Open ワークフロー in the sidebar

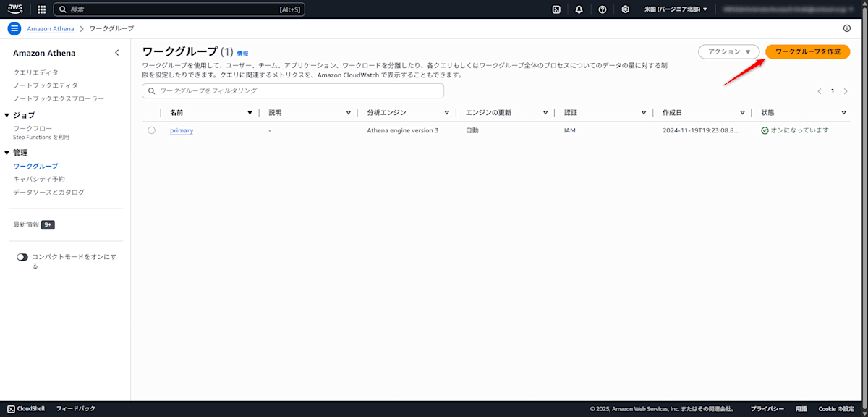point(33,128)
